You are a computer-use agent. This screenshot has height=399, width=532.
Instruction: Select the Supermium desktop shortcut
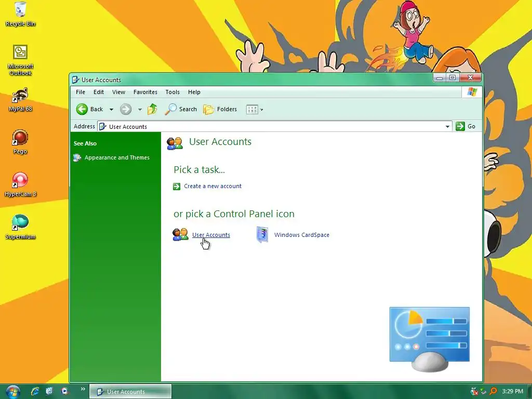click(20, 227)
